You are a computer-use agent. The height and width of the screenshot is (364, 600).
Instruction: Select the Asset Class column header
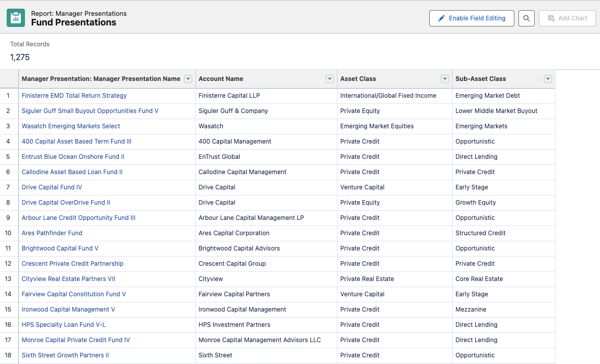point(358,79)
